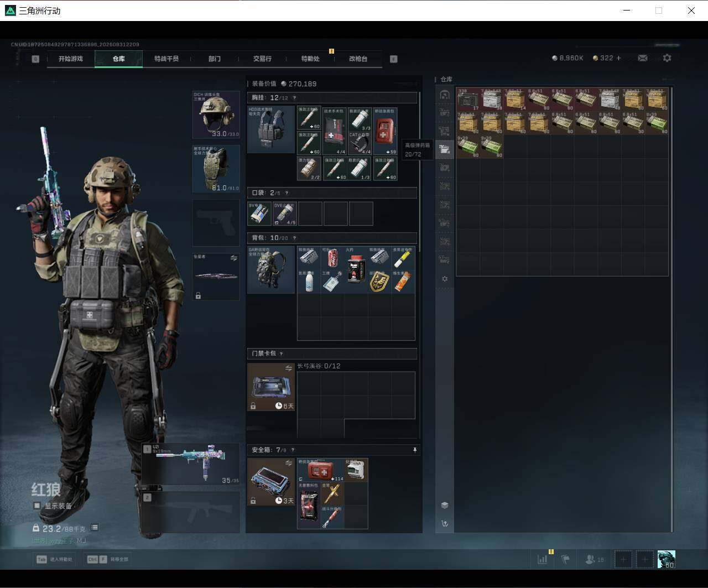
Task: Open the 改枪台 tab
Action: [x=358, y=59]
